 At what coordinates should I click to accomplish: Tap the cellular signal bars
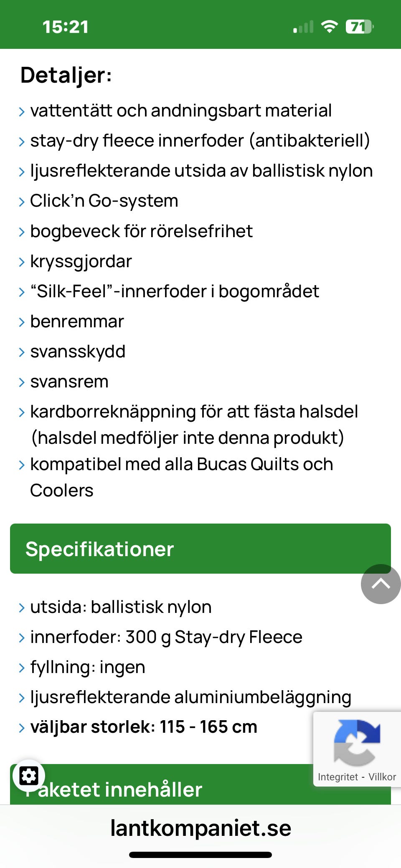[x=303, y=27]
